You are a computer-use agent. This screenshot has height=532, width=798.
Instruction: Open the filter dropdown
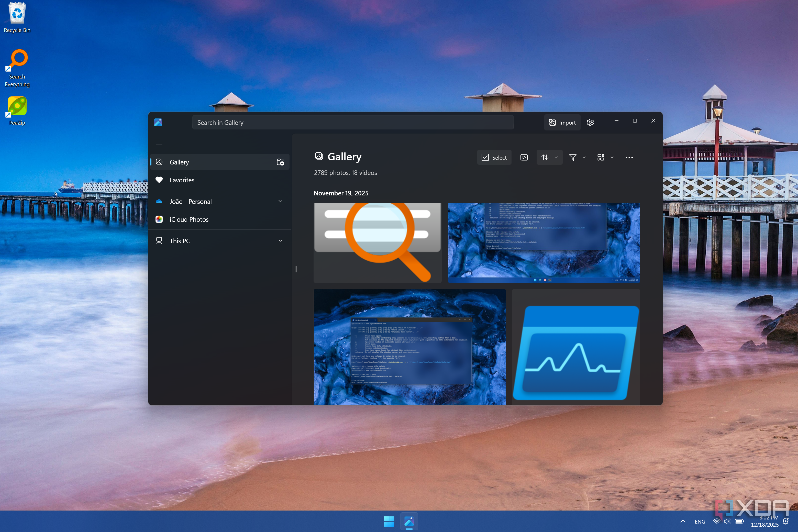point(577,158)
